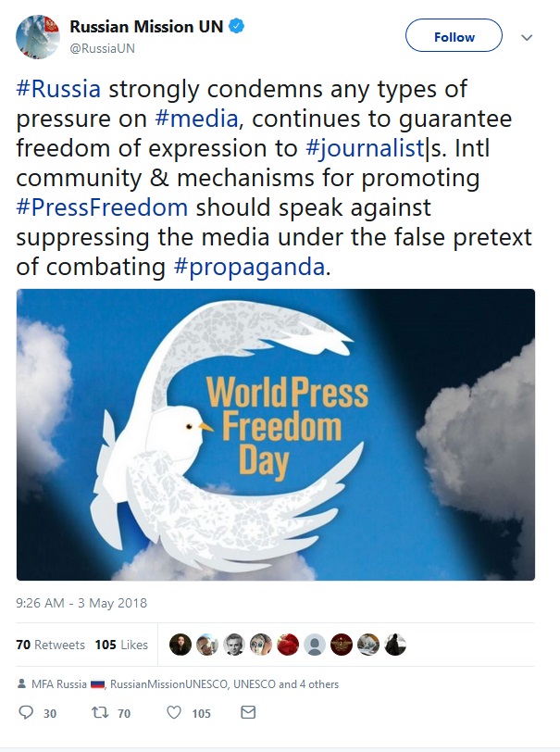View the list of 105 Likes
The image size is (560, 752).
tap(121, 645)
